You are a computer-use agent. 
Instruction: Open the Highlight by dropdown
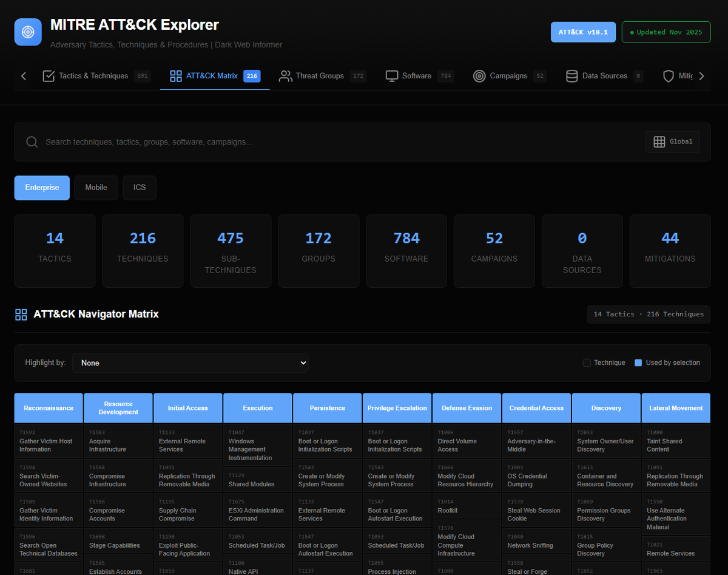[x=190, y=362]
